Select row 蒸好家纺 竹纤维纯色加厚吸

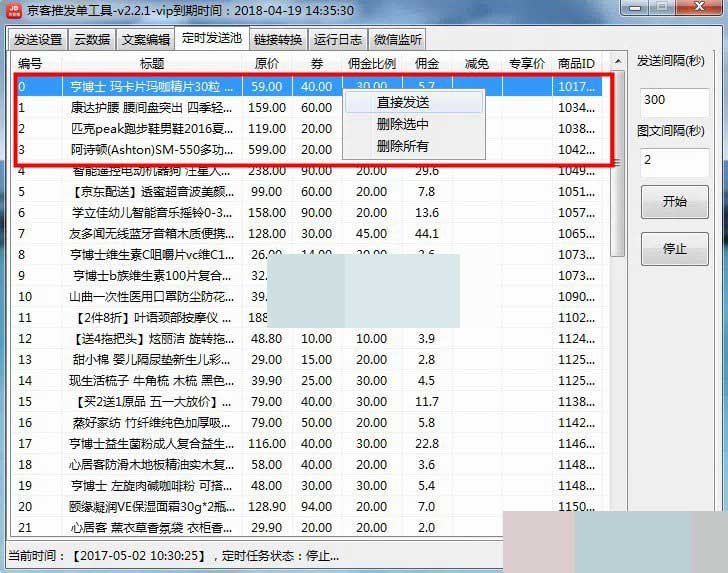point(309,423)
